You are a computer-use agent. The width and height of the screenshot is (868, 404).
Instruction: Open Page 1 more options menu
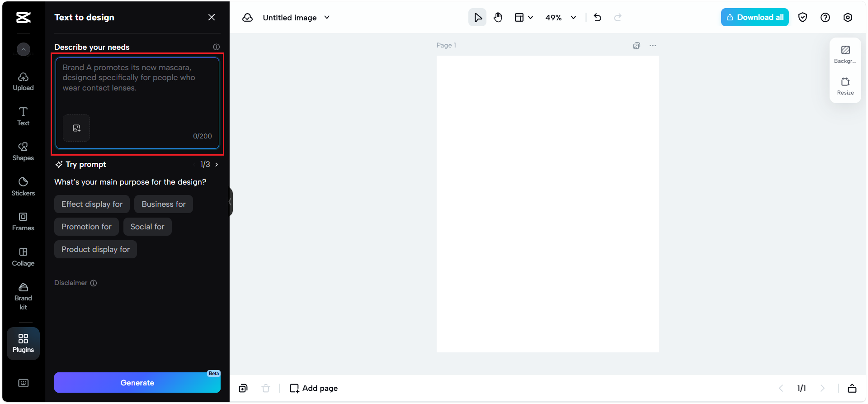[x=653, y=46]
